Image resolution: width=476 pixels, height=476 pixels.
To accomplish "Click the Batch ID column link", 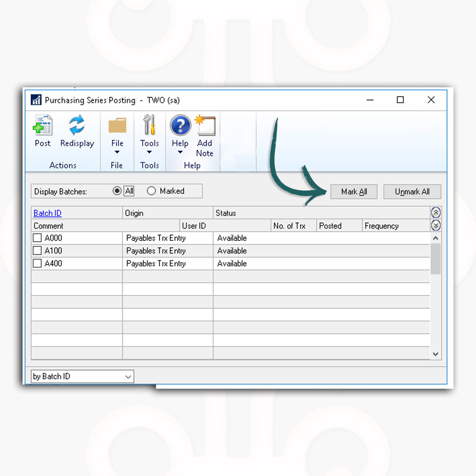I will click(x=48, y=213).
